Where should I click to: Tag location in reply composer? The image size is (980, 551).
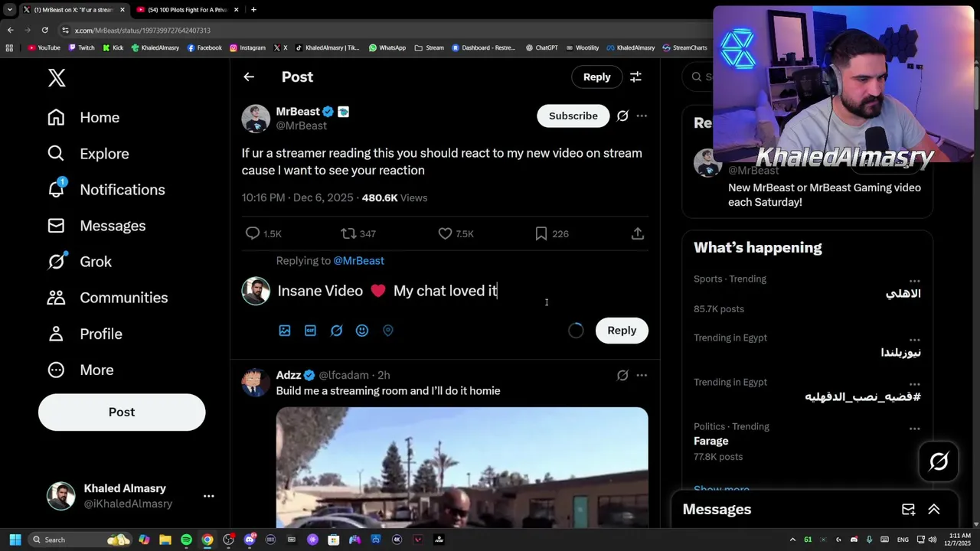[388, 331]
